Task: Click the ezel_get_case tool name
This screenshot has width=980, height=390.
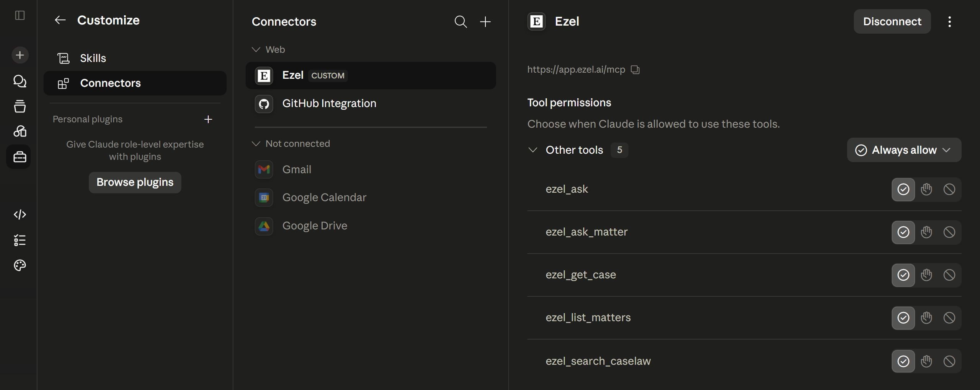Action: [x=581, y=275]
